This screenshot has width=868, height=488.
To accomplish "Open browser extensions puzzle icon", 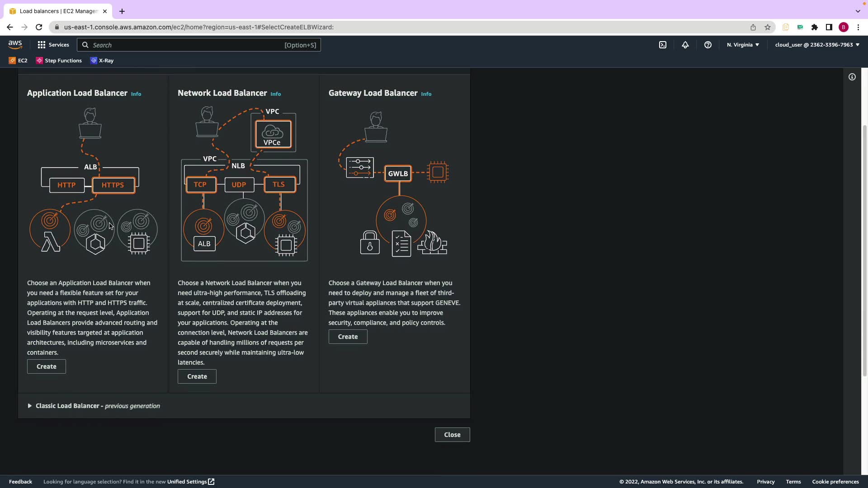I will pyautogui.click(x=814, y=27).
